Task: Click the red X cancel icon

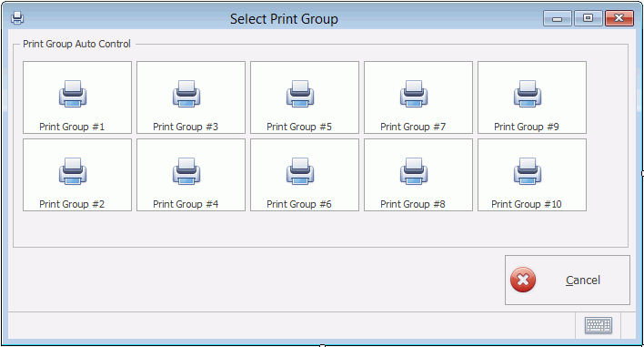Action: point(523,280)
